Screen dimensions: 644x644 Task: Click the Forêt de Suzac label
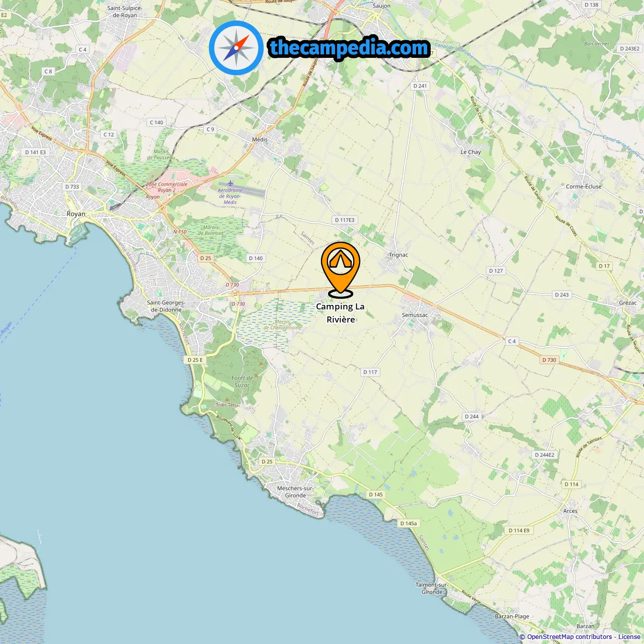242,381
